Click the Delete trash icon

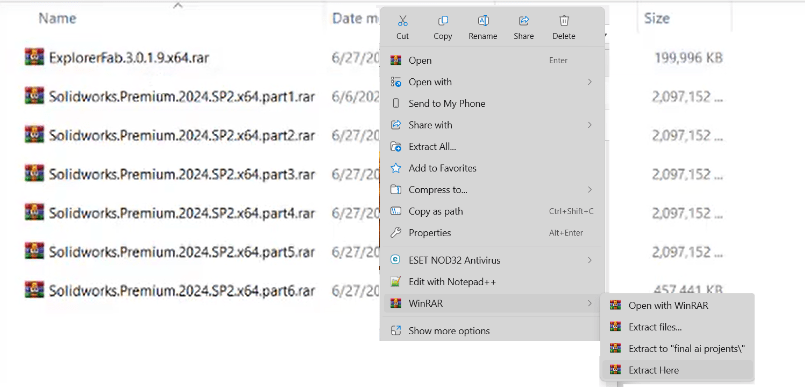[x=564, y=21]
